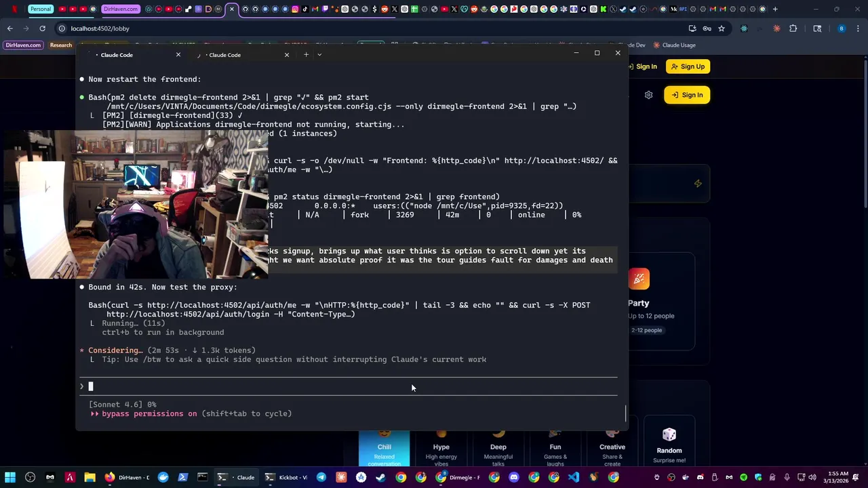
Task: Click the address bar showing localhost:4502/lobby
Action: pos(373,28)
